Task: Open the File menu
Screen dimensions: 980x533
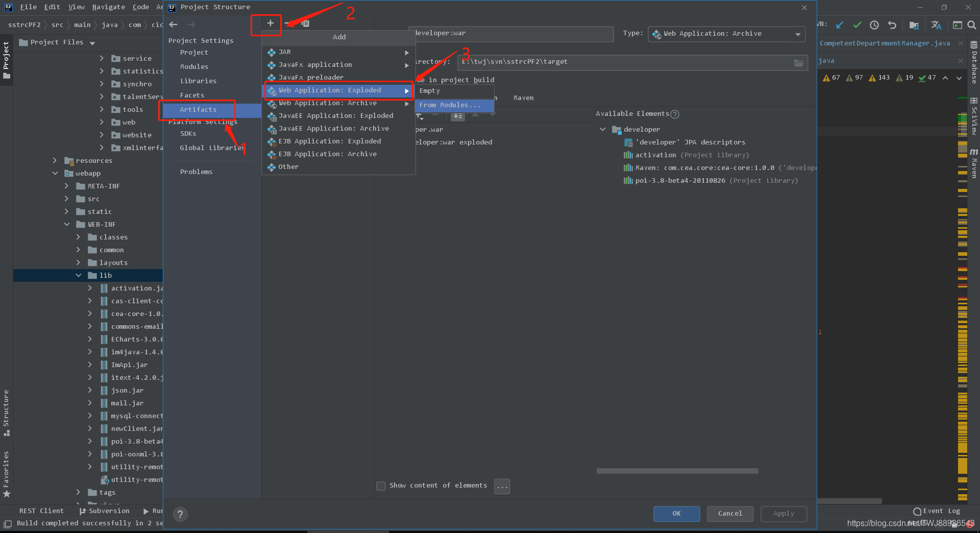Action: coord(28,7)
